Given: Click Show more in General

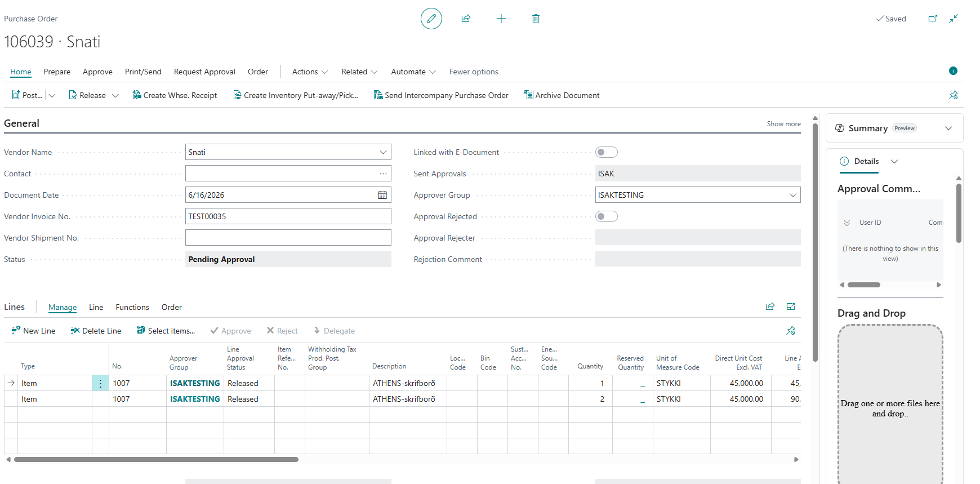Looking at the screenshot, I should pyautogui.click(x=783, y=124).
